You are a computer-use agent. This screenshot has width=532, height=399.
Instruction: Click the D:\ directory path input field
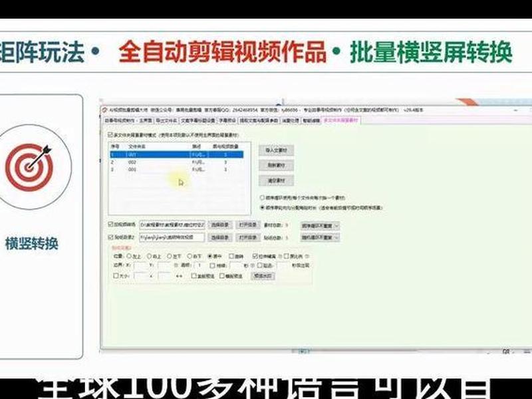[172, 225]
